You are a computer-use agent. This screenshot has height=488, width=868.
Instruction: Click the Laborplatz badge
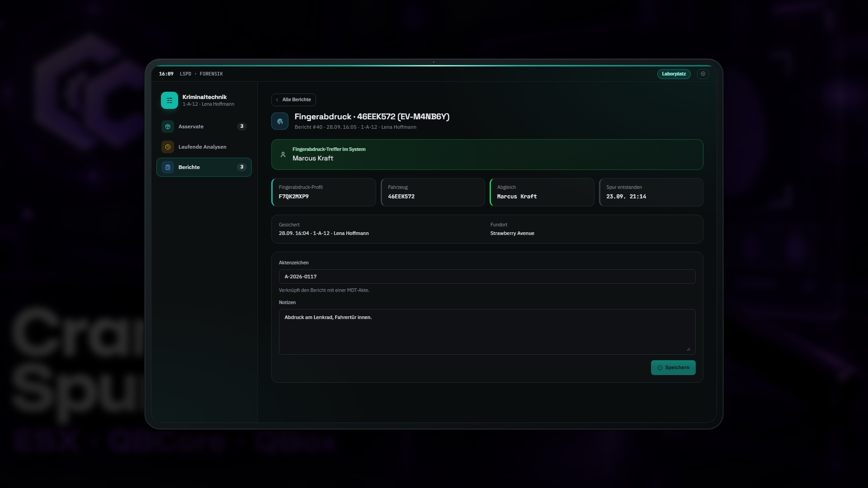tap(674, 74)
